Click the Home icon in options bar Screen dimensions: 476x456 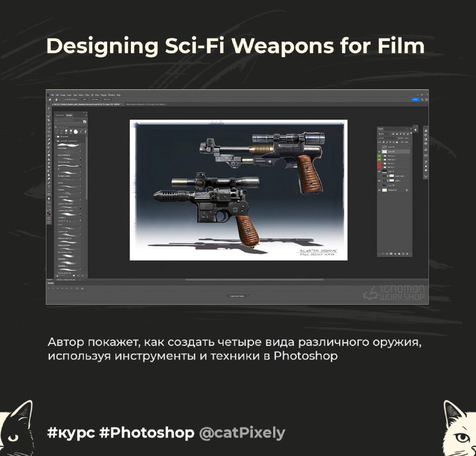[50, 99]
